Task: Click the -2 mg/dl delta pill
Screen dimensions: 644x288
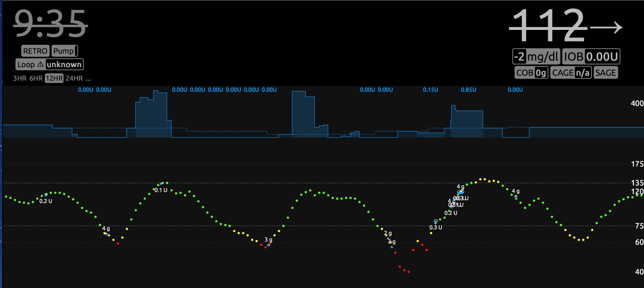Action: tap(536, 57)
